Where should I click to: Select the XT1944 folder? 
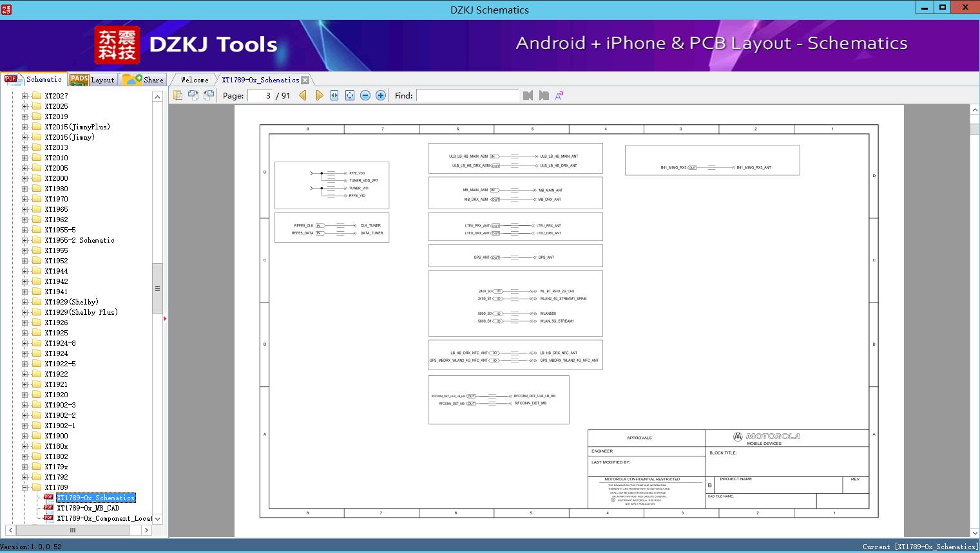(56, 271)
